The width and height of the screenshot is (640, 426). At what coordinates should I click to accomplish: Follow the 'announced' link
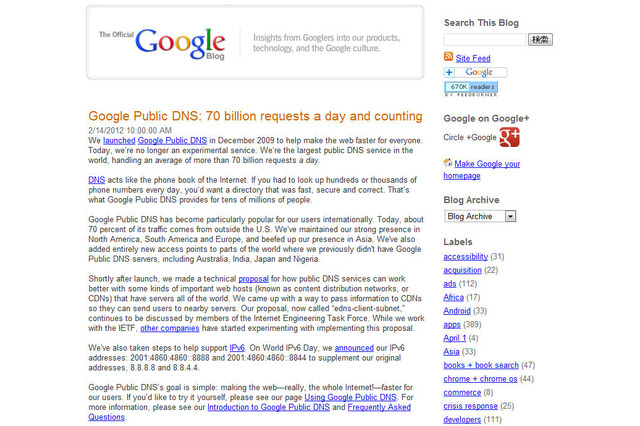354,348
